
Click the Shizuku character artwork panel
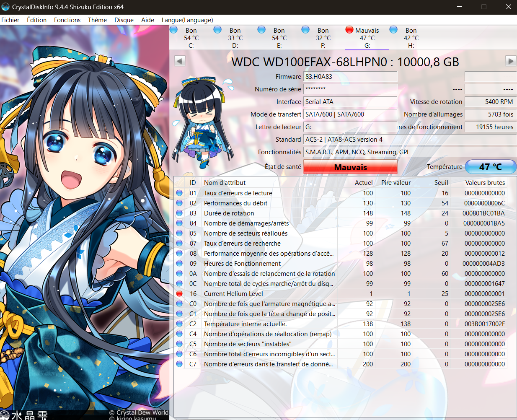pyautogui.click(x=84, y=223)
